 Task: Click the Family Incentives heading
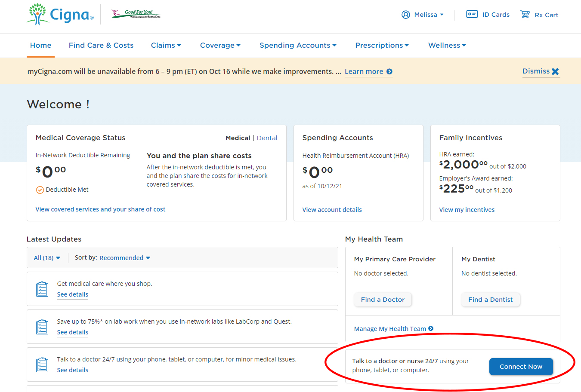(x=470, y=138)
